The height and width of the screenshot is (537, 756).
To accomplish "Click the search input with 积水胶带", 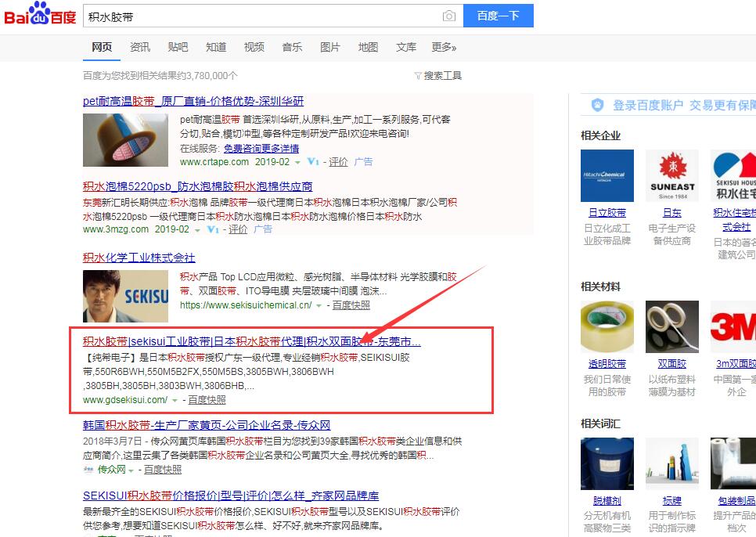I will pos(263,16).
